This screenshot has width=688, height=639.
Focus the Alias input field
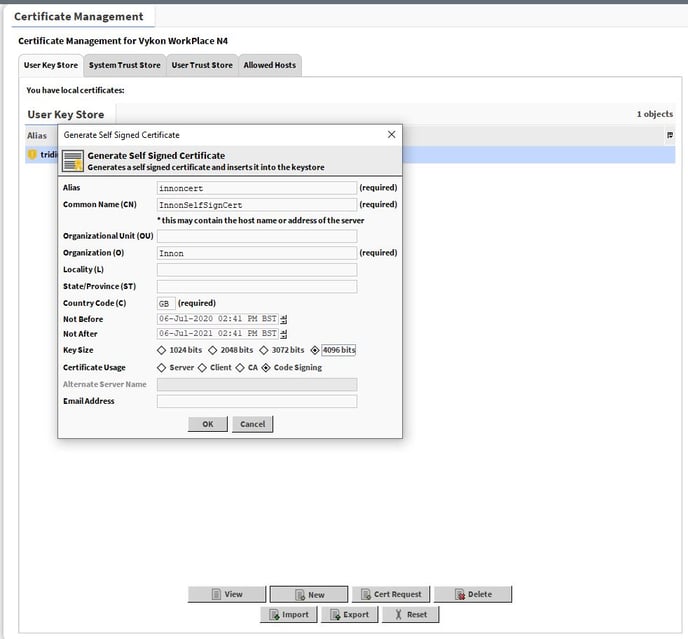pyautogui.click(x=257, y=188)
